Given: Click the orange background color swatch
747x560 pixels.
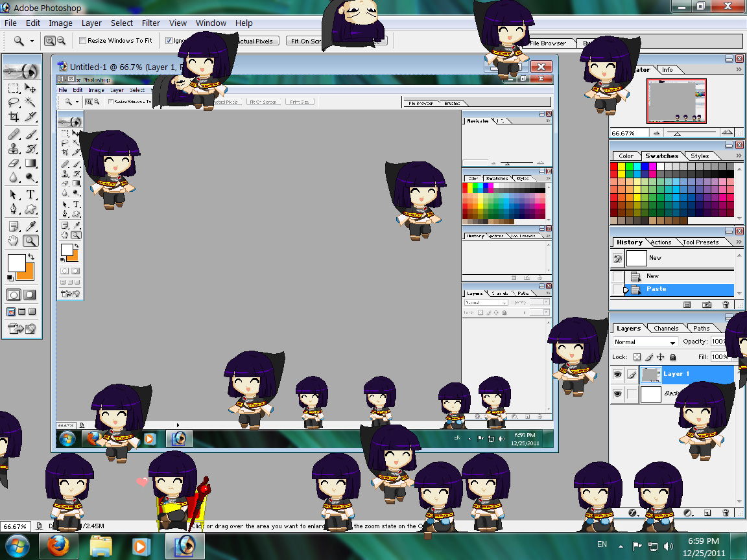Looking at the screenshot, I should point(28,274).
